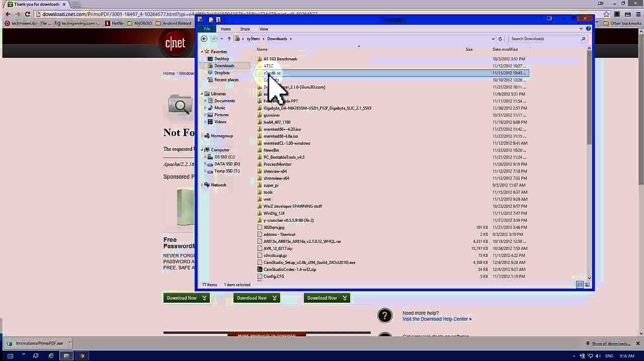Screen dimensions: 644x361
Task: Sort files by the Name column
Action: pos(262,49)
